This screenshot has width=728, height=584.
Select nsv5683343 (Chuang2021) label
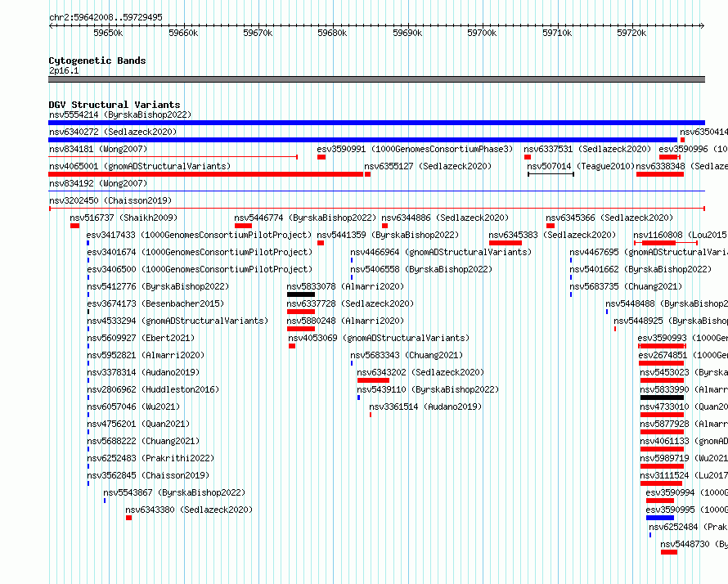407,355
